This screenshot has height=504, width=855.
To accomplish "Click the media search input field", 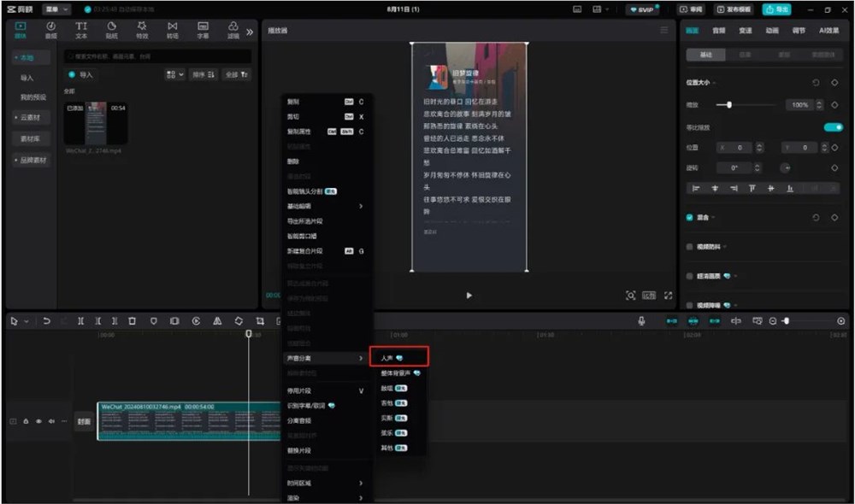I will 158,56.
